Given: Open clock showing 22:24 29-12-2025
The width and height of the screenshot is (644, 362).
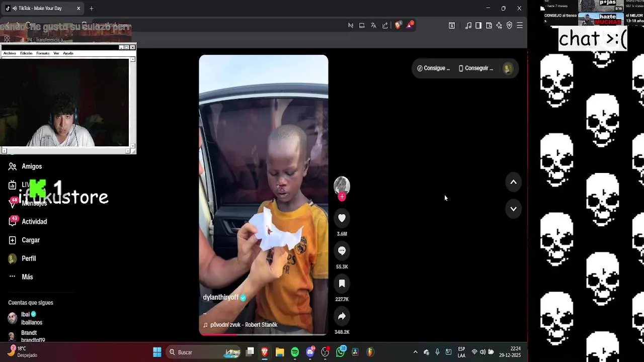Looking at the screenshot, I should [x=510, y=352].
